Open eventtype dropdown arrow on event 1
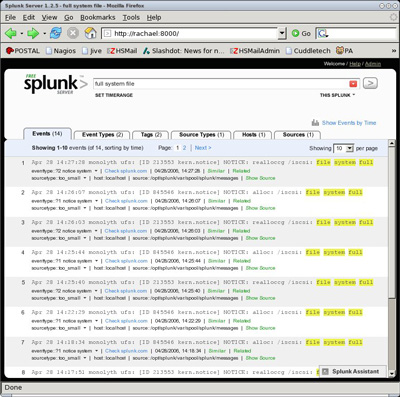Screen dimensions: 400x397 [96, 171]
